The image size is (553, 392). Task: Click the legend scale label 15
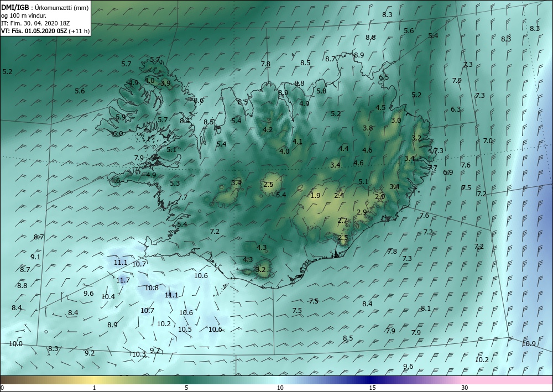(372, 388)
